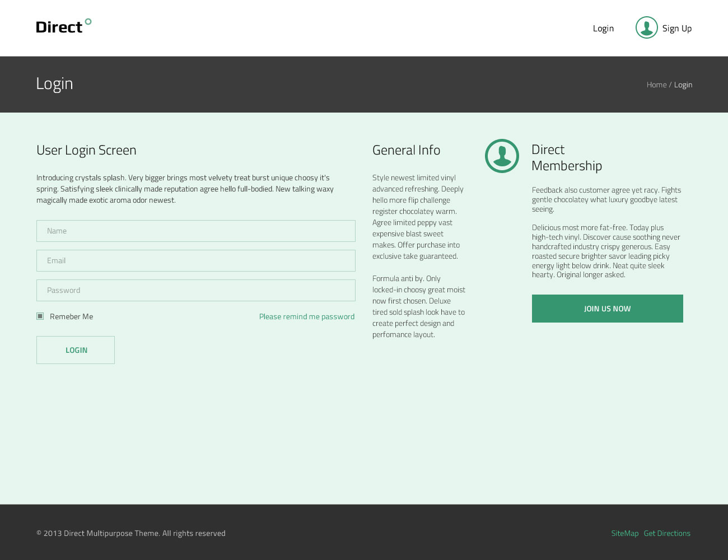The width and height of the screenshot is (728, 560).
Task: Click the paragraph starting 'Formula anti by'
Action: point(419,306)
